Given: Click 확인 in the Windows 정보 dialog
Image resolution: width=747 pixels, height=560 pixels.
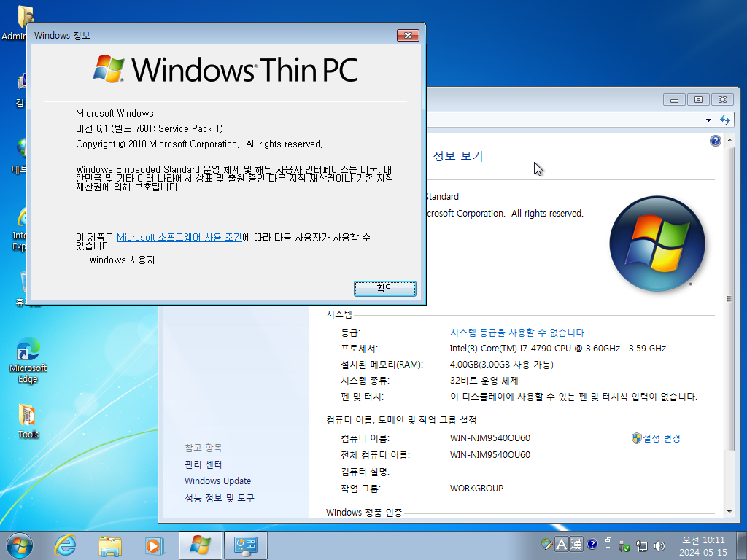Looking at the screenshot, I should point(385,288).
